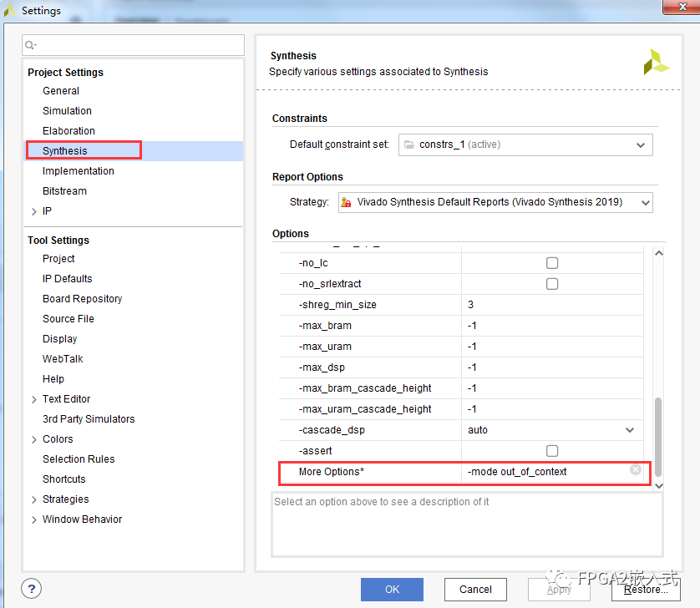Click the -max_bram_cascade_height value cell
This screenshot has height=608, width=700.
pos(552,388)
